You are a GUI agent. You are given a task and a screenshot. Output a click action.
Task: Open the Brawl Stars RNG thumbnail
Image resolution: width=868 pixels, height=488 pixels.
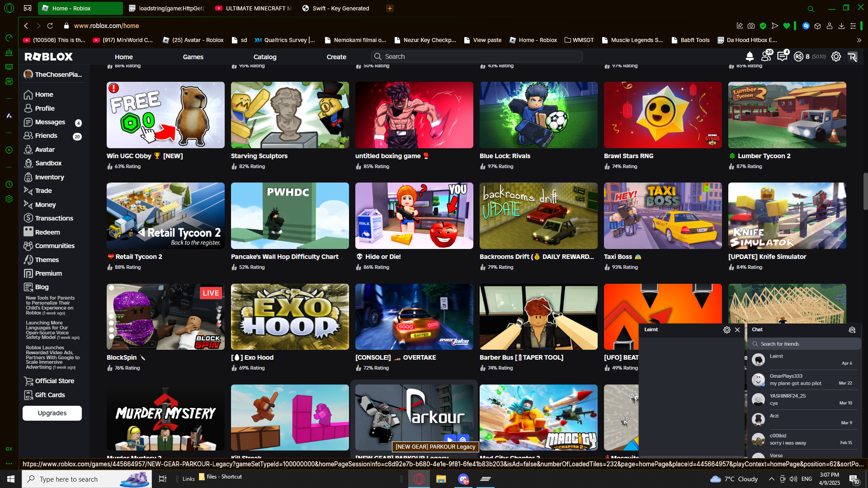[663, 115]
